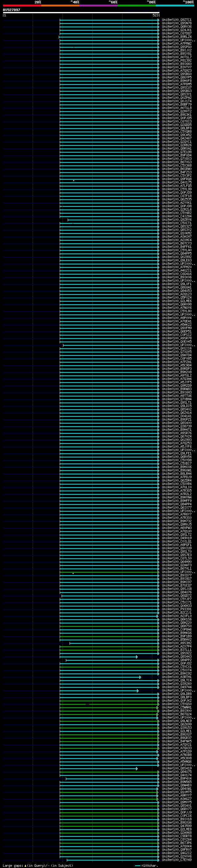The height and width of the screenshot is (868, 197).
Task: Select the query name AV527897
Action: click(11, 10)
